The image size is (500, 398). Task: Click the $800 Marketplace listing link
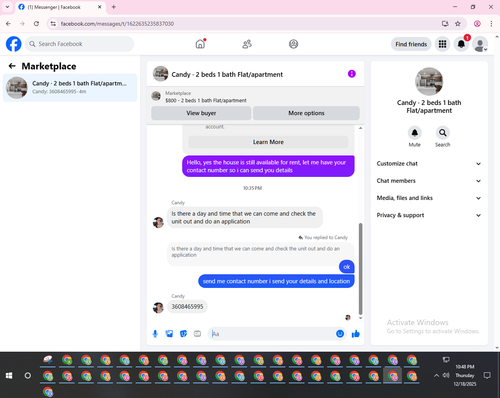click(206, 100)
